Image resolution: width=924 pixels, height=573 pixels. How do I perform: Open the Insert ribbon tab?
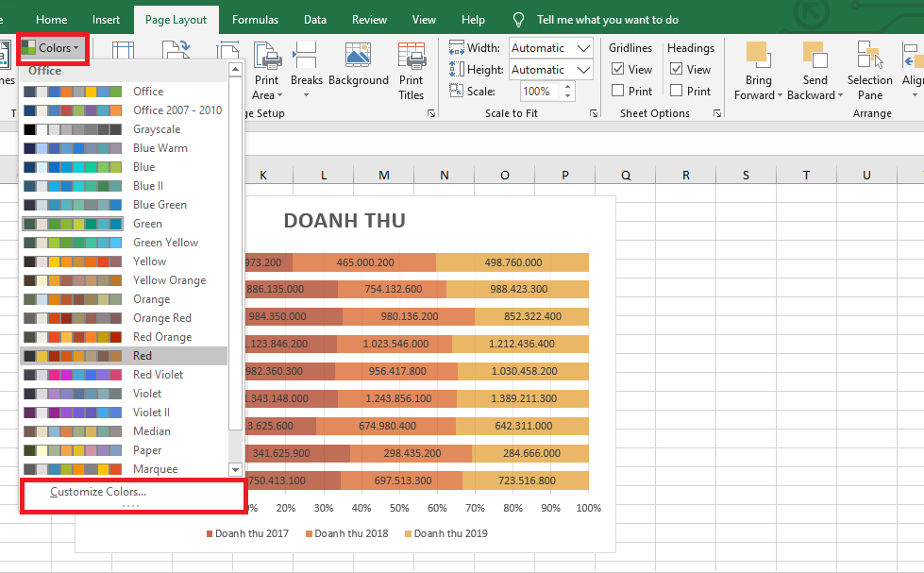106,20
